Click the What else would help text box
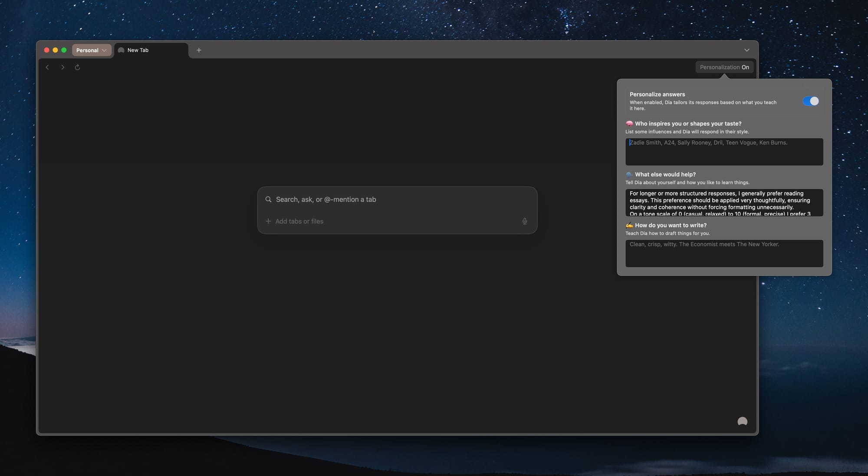The width and height of the screenshot is (868, 476). coord(724,202)
